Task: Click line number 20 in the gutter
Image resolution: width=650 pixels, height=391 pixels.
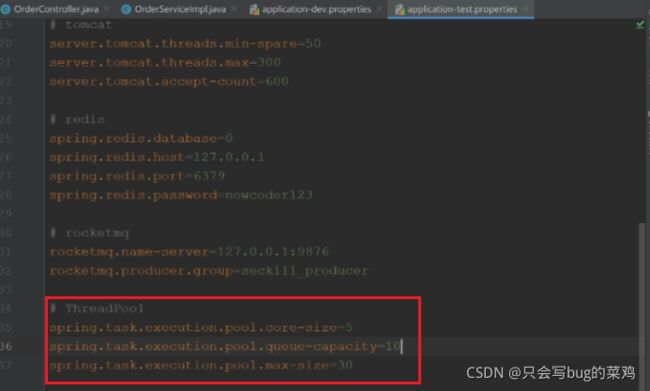Action: 6,44
